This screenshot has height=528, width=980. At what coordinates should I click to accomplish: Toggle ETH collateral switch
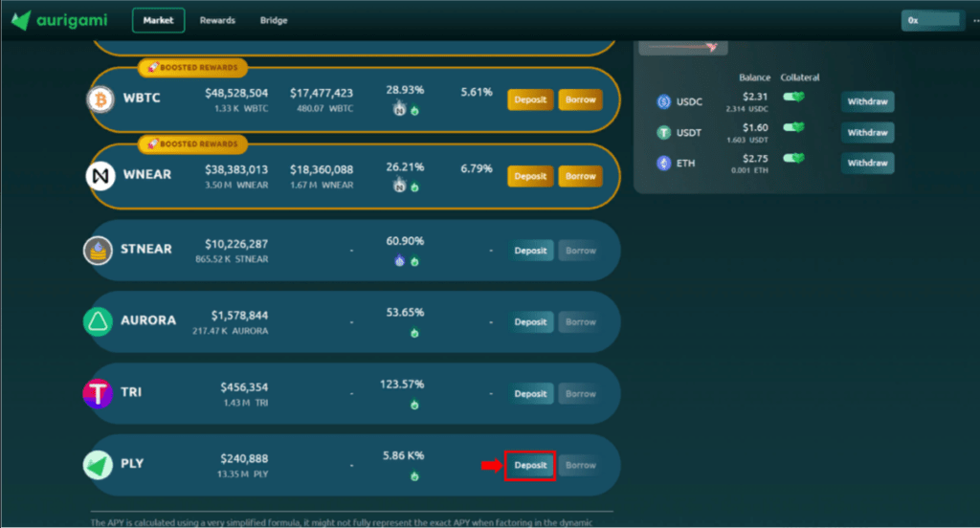coord(793,158)
